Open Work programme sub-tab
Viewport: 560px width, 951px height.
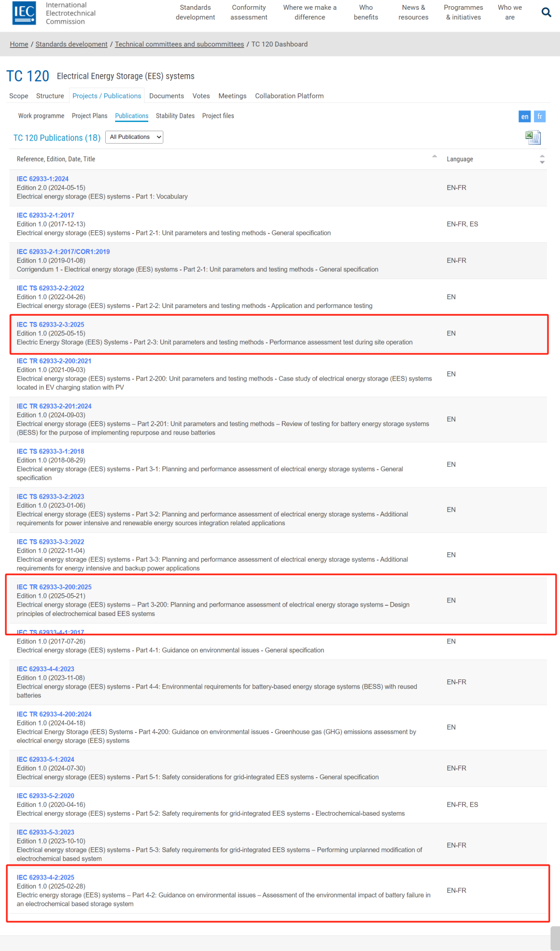[41, 116]
